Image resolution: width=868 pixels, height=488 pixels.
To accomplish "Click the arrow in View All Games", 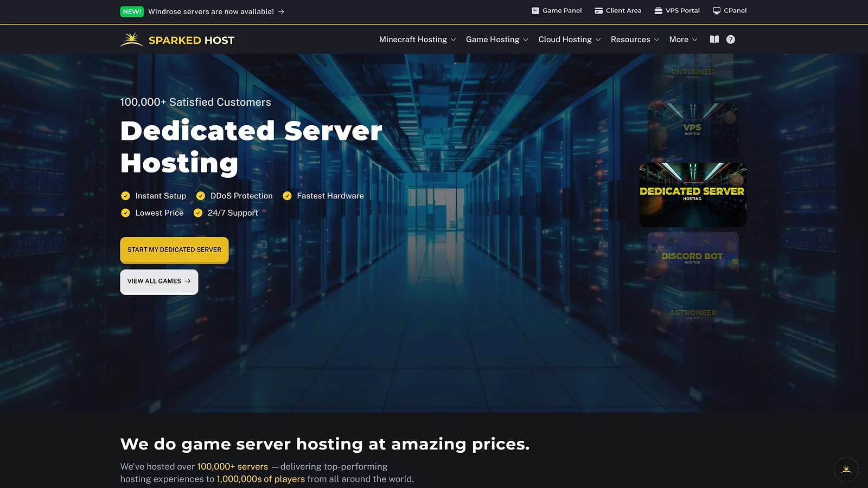I will (188, 281).
